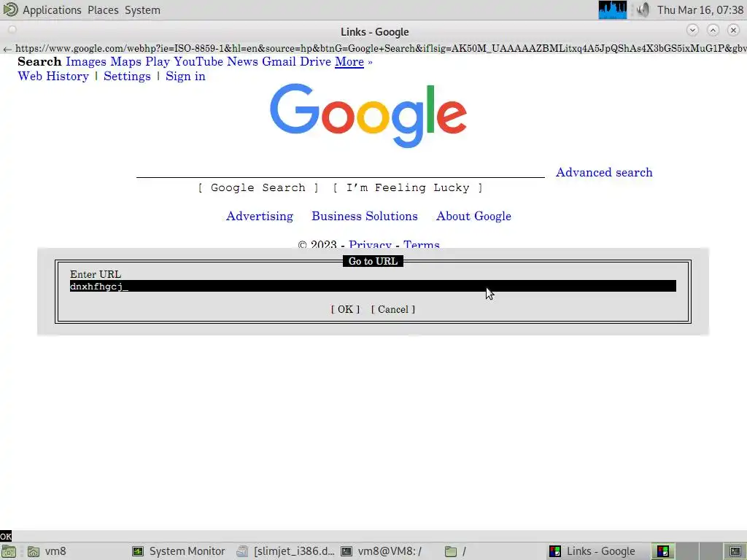Click the Sign in link

tap(186, 76)
